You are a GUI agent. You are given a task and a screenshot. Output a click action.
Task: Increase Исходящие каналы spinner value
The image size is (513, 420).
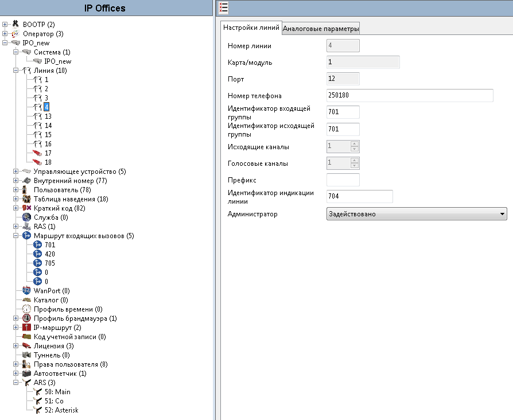[354, 143]
